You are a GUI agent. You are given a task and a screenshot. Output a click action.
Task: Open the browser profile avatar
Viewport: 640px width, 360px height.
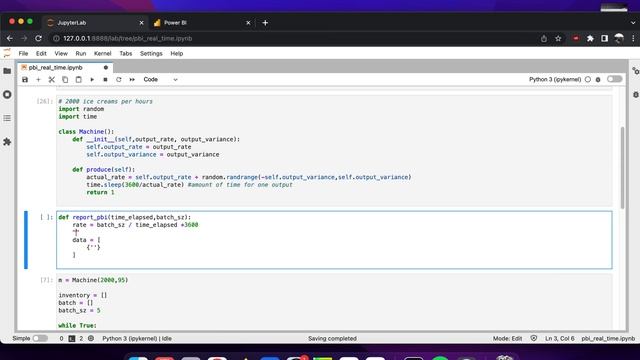619,38
